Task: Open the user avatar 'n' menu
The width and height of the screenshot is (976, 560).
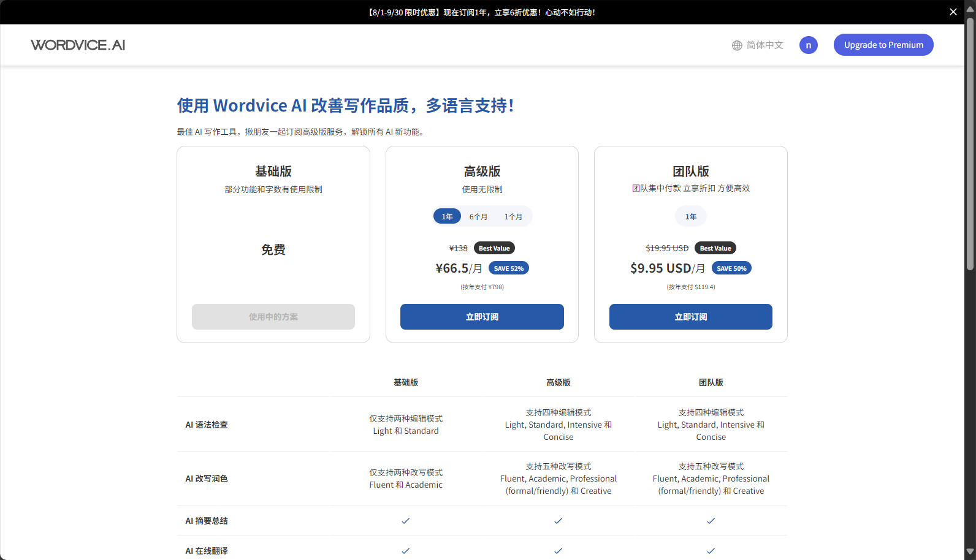Action: [809, 45]
